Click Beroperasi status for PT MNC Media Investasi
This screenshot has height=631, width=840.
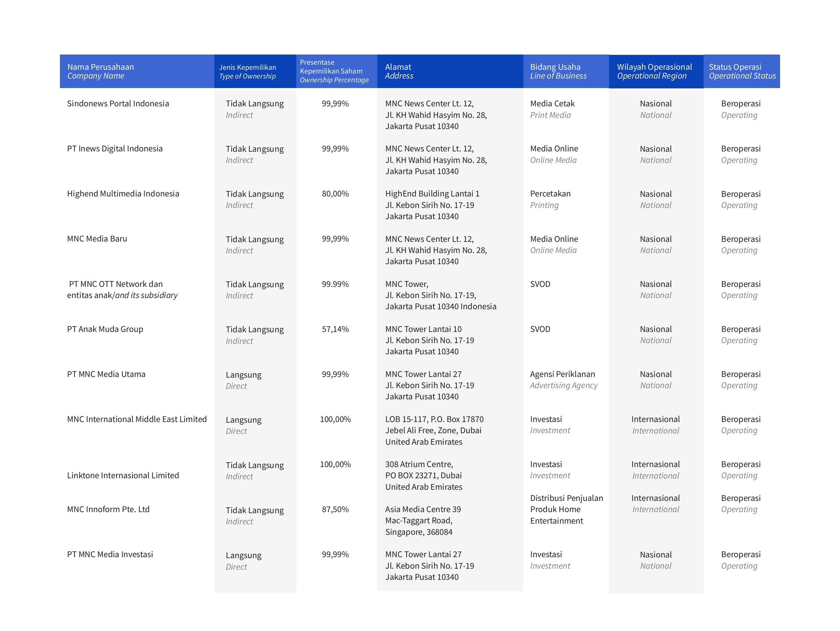(x=741, y=555)
